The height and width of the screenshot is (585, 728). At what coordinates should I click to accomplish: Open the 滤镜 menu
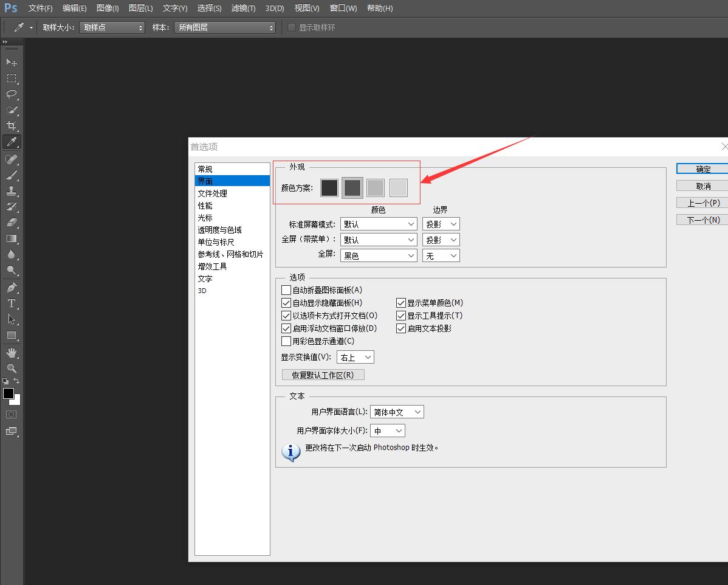243,9
